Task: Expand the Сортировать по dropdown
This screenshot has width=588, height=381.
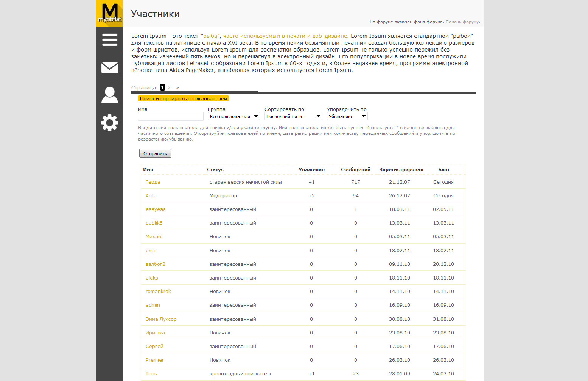Action: pos(293,116)
